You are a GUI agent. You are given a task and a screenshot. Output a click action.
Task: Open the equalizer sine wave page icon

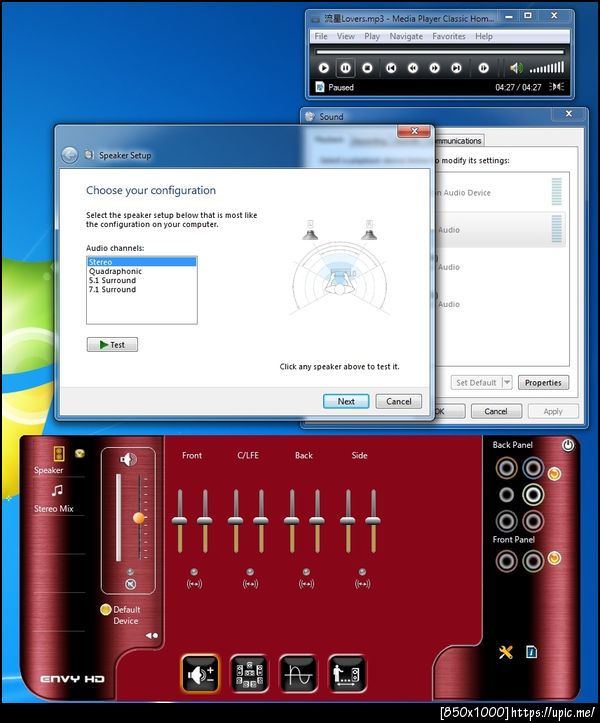pyautogui.click(x=298, y=674)
